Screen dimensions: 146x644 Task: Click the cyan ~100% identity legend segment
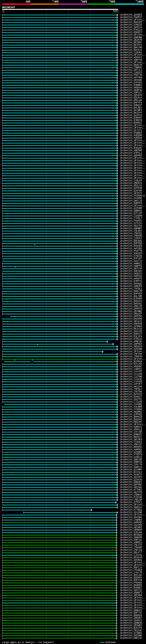pyautogui.click(x=130, y=4)
